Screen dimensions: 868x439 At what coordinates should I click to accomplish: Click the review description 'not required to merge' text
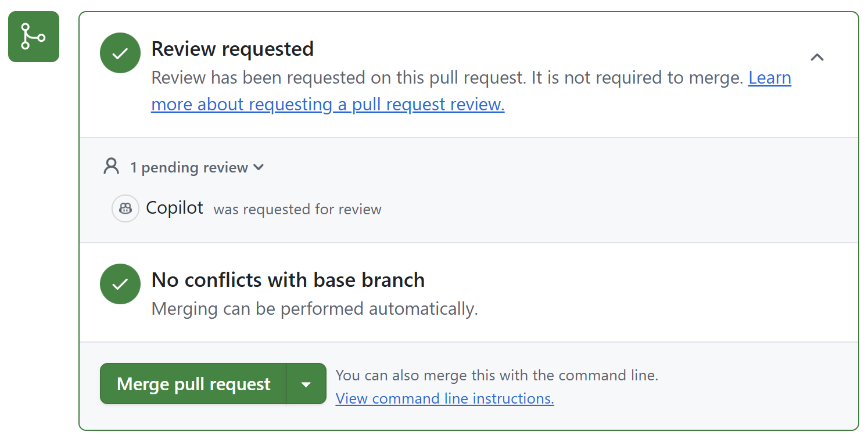click(639, 78)
